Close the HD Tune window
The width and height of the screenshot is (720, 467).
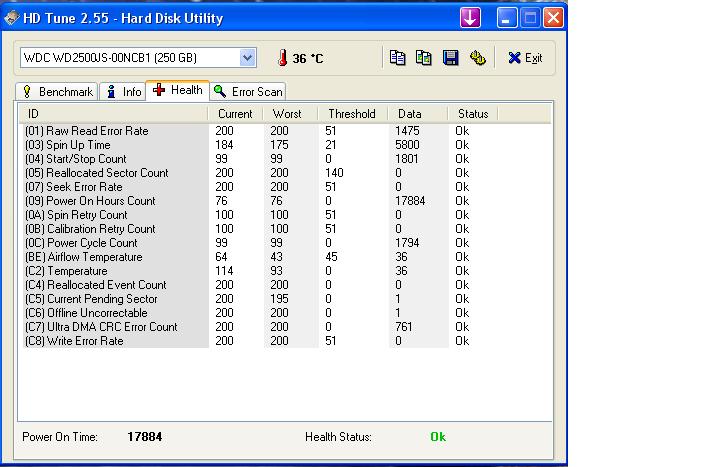coord(554,18)
